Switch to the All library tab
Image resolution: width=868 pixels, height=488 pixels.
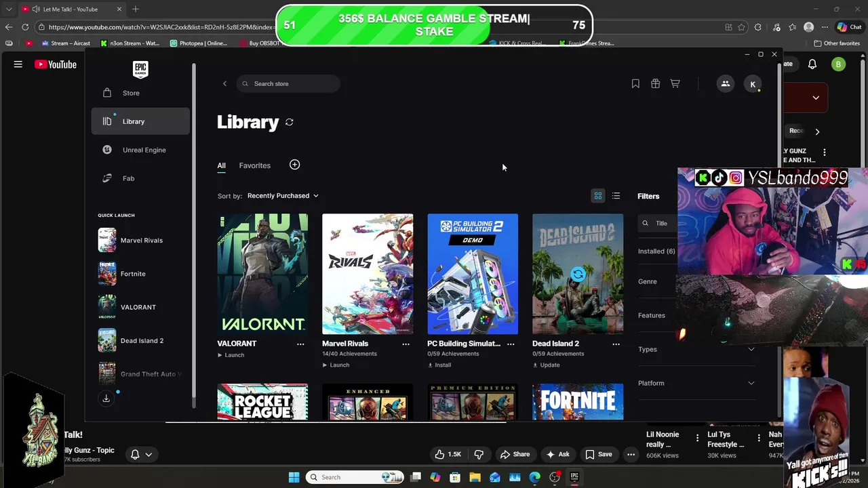click(x=222, y=165)
